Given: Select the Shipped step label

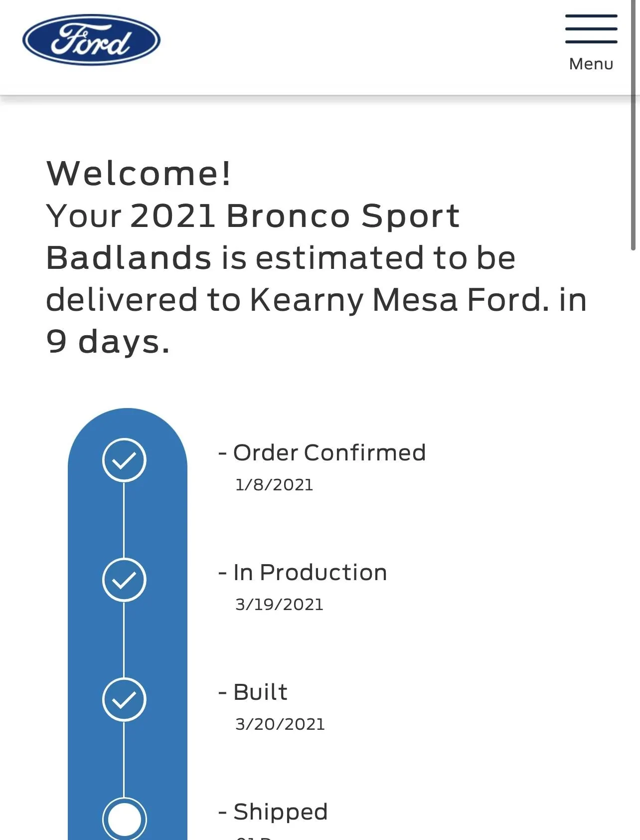Looking at the screenshot, I should pos(280,812).
